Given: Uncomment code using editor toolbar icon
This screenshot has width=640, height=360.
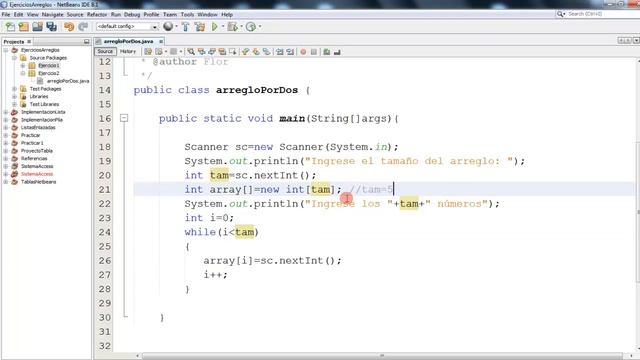Looking at the screenshot, I should pyautogui.click(x=337, y=52).
